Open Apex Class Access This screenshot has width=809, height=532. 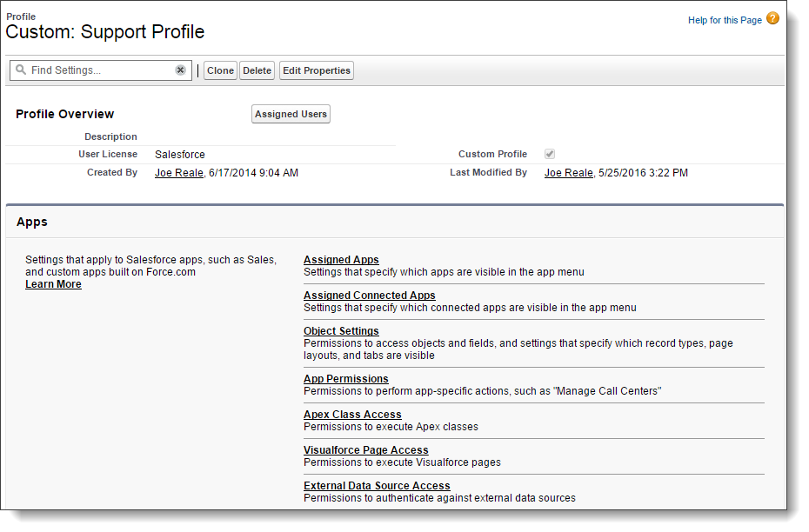(352, 415)
